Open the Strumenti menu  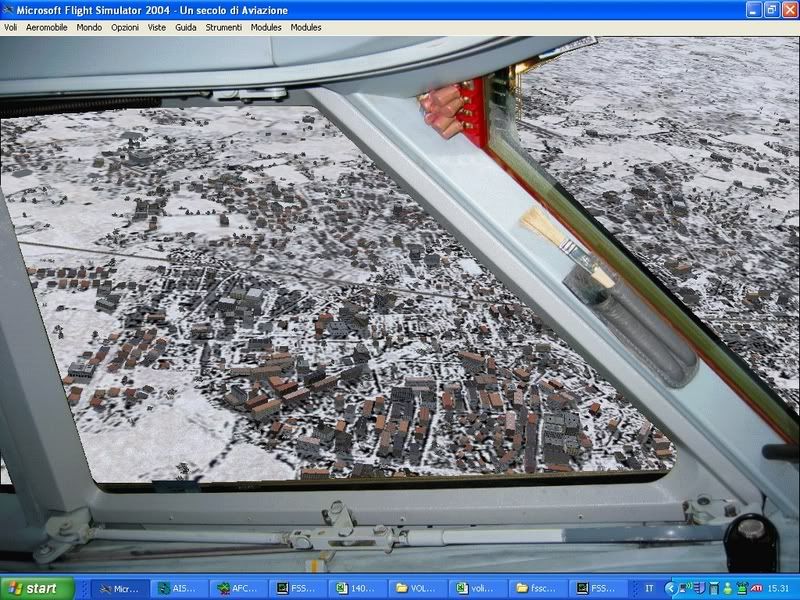pyautogui.click(x=223, y=28)
